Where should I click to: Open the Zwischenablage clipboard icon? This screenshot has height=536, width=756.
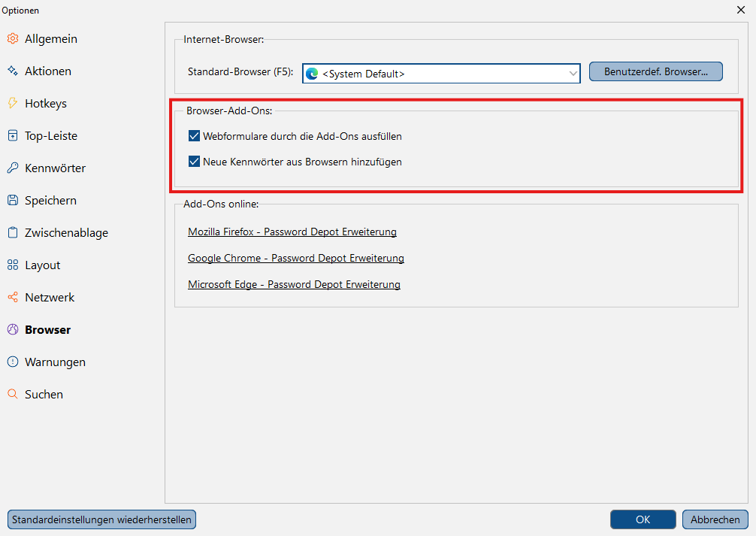pyautogui.click(x=13, y=232)
